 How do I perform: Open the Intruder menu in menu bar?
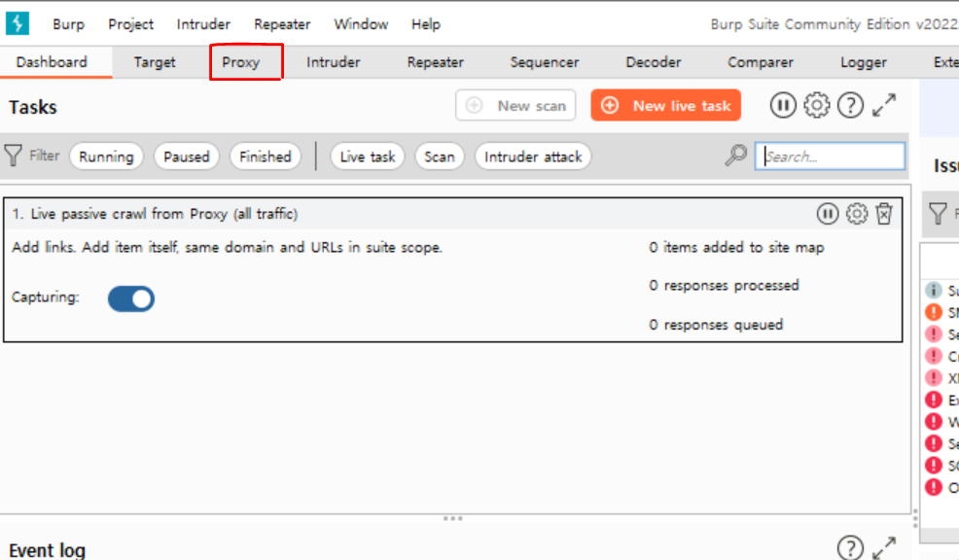203,24
